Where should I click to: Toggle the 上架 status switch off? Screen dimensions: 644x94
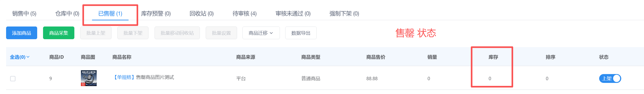(x=610, y=79)
